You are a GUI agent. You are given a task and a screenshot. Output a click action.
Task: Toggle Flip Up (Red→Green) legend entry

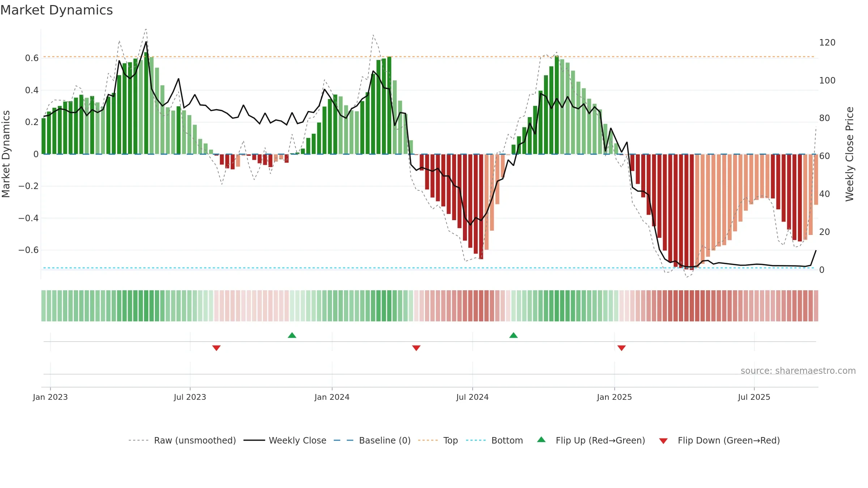pos(591,440)
